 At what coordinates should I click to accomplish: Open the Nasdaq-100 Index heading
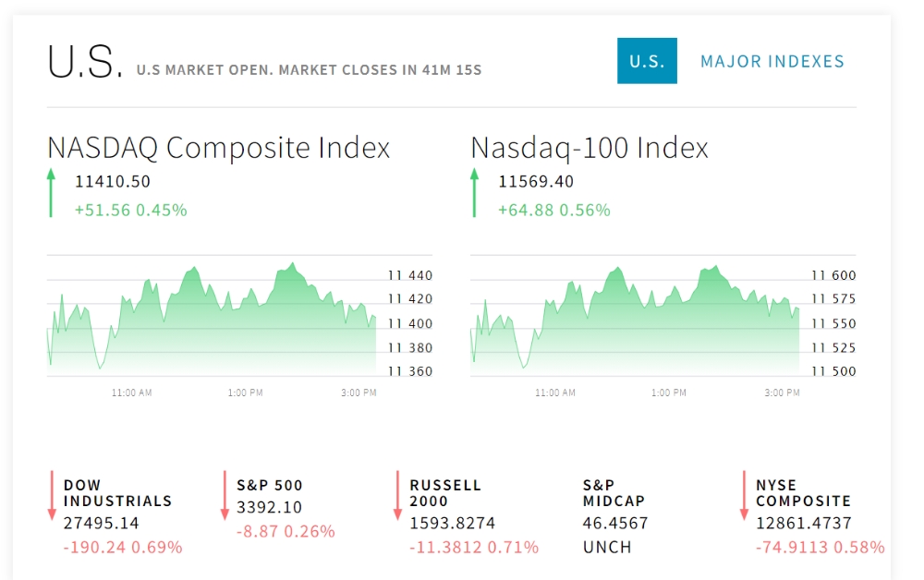pyautogui.click(x=590, y=148)
